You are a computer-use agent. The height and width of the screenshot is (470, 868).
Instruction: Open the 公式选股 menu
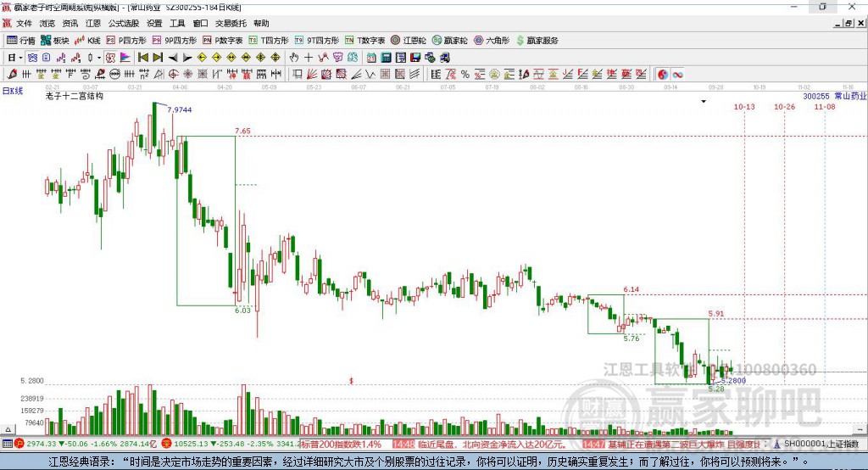point(124,23)
